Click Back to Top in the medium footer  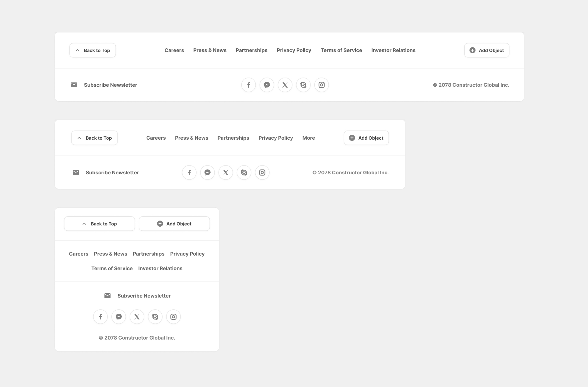(94, 138)
